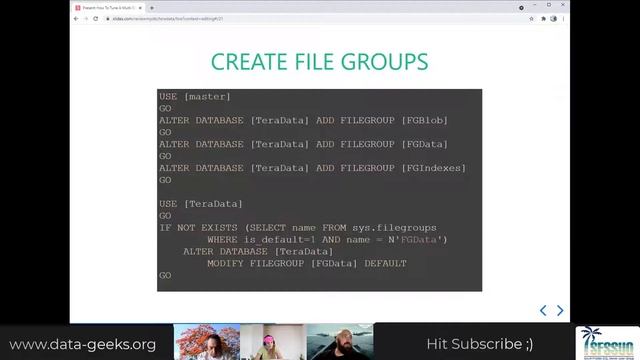Click the IF NOT EXISTS code line

click(x=298, y=228)
